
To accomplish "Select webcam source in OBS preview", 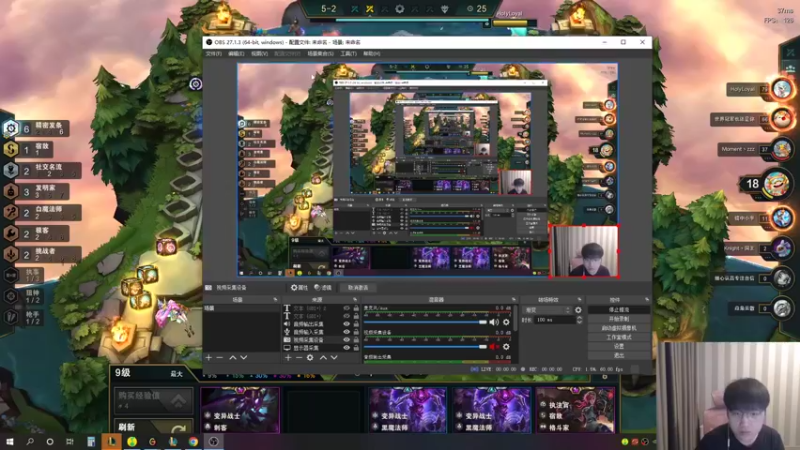I will pos(585,251).
